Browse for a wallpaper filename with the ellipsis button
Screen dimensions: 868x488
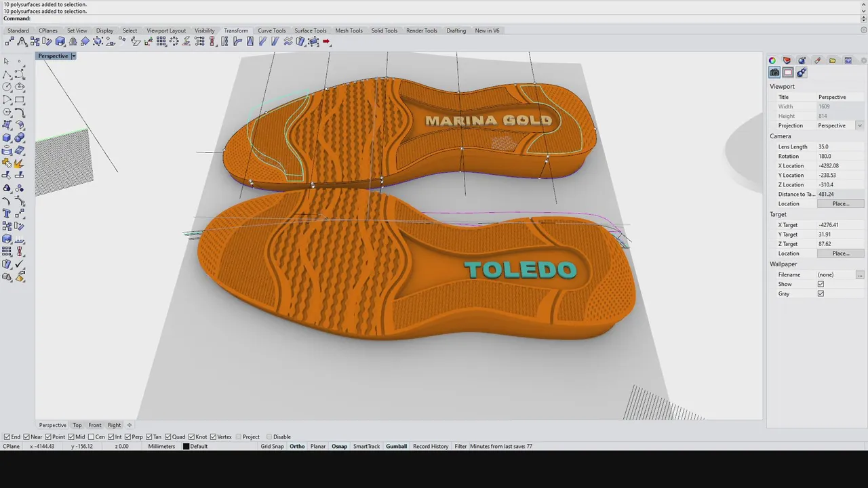point(860,274)
